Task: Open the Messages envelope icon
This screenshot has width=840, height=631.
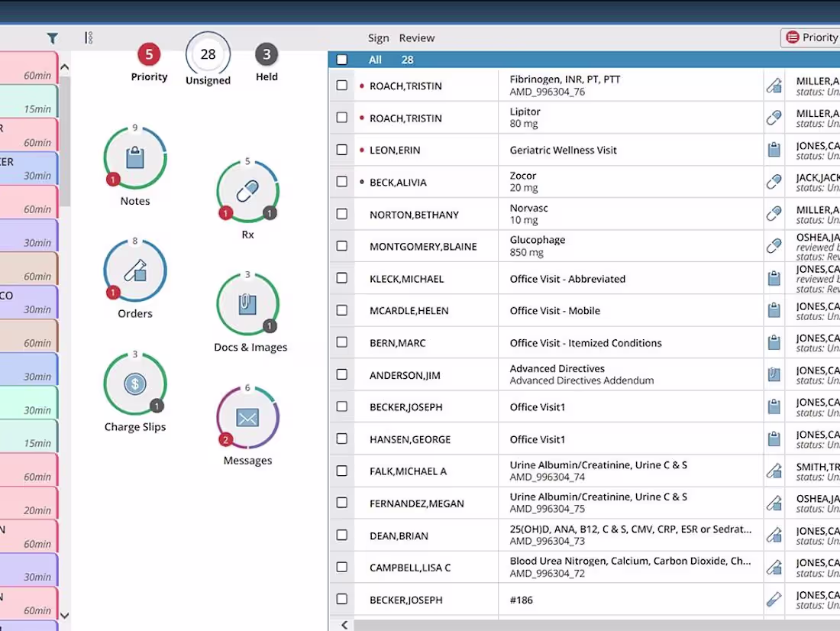Action: click(x=247, y=418)
